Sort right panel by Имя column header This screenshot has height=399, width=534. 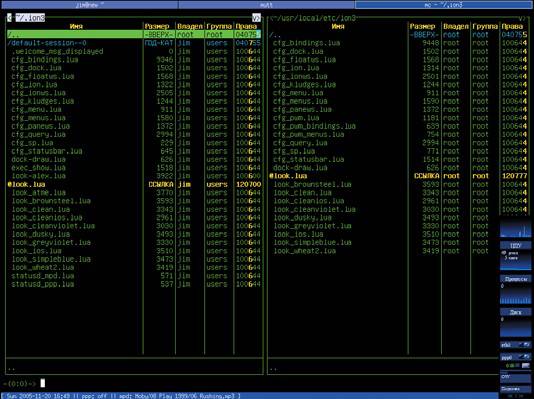[x=338, y=26]
